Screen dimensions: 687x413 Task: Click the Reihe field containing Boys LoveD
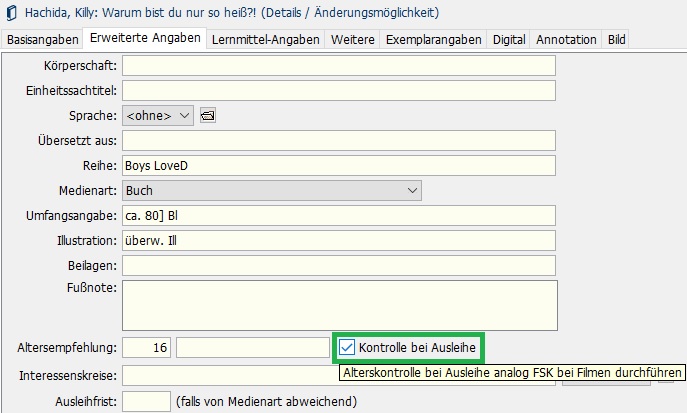pyautogui.click(x=338, y=165)
